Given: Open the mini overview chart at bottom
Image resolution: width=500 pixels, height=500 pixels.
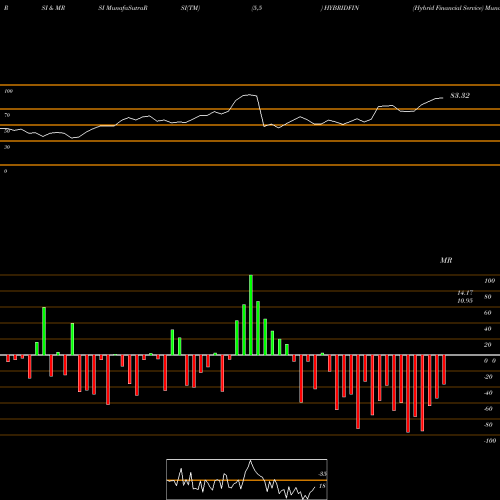Looking at the screenshot, I should (x=247, y=479).
